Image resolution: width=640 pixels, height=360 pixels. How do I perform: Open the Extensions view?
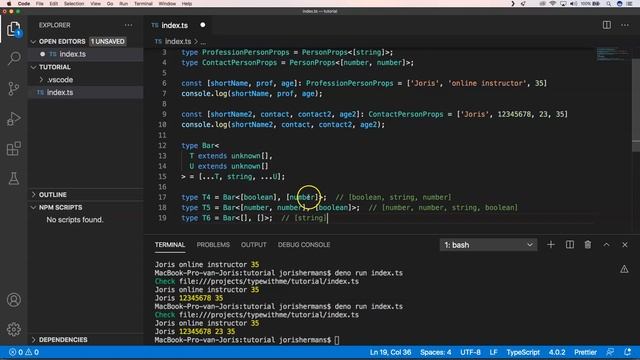coord(13,148)
